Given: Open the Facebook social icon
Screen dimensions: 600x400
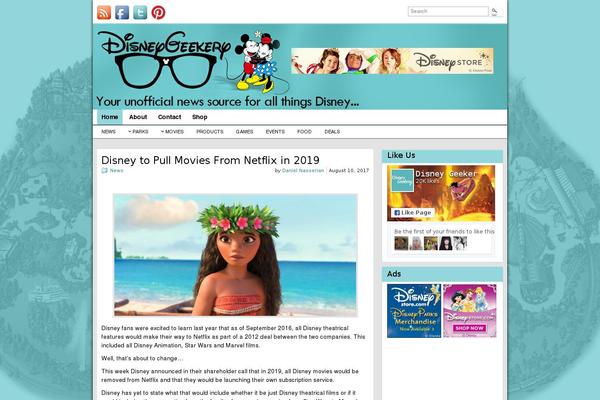Looking at the screenshot, I should (122, 13).
